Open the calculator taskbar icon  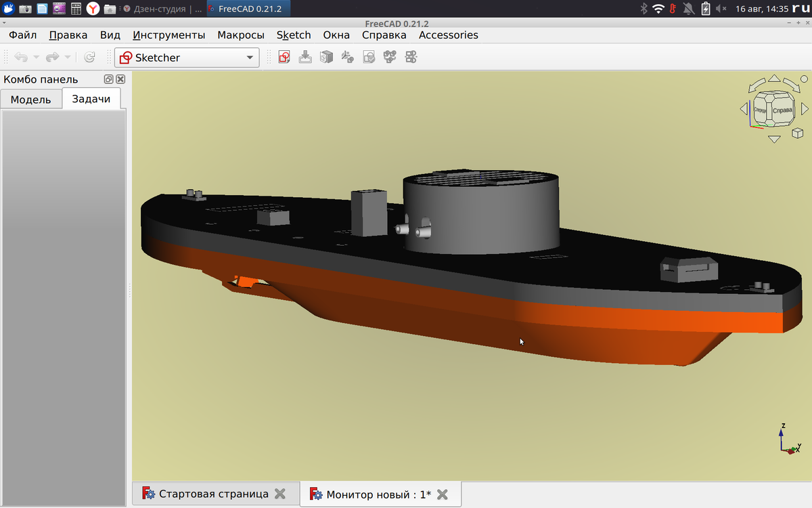[76, 9]
